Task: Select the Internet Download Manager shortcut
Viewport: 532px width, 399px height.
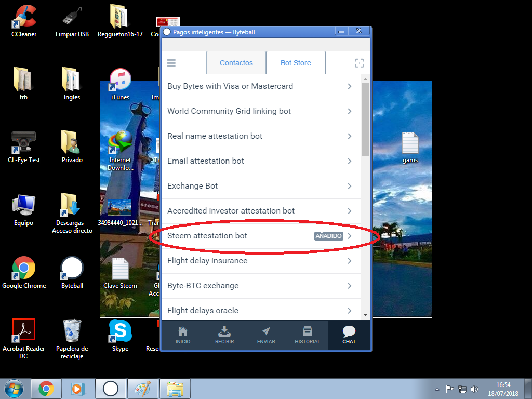Action: pyautogui.click(x=120, y=151)
